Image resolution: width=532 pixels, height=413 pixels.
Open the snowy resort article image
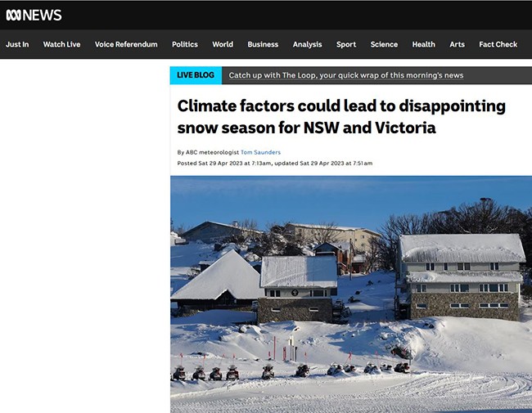[350, 294]
